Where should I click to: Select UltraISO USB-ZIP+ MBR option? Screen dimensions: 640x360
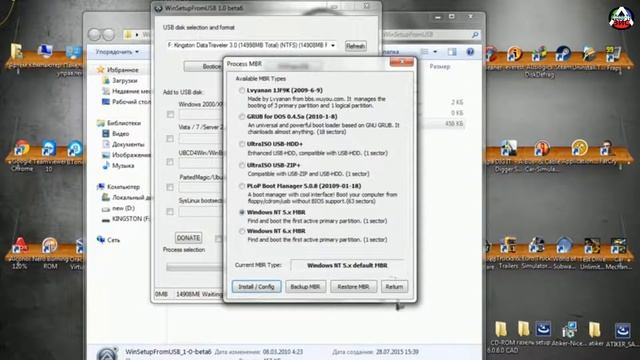click(242, 165)
